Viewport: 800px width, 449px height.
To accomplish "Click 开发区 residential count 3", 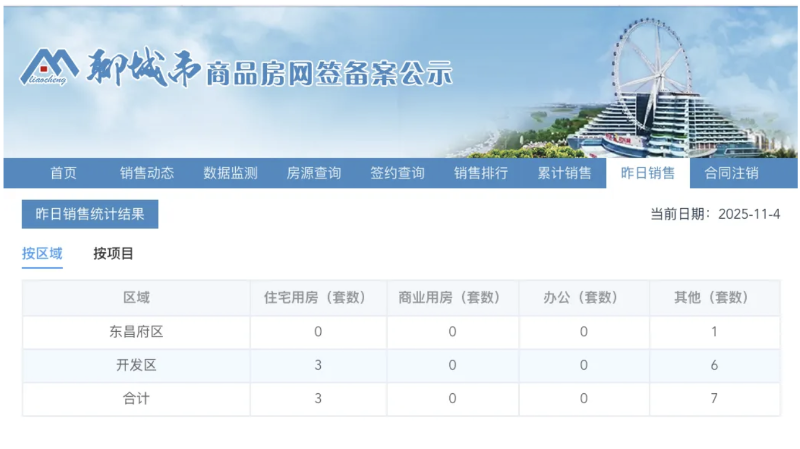I will click(318, 365).
